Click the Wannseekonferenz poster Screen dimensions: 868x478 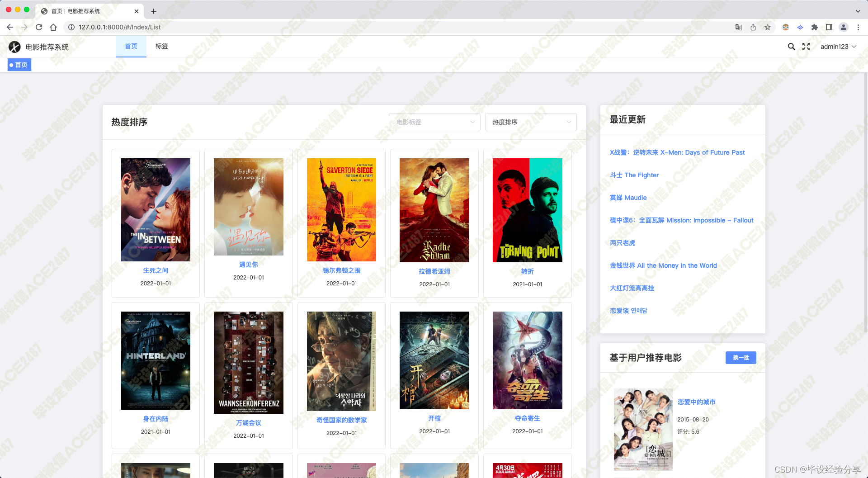pos(249,363)
